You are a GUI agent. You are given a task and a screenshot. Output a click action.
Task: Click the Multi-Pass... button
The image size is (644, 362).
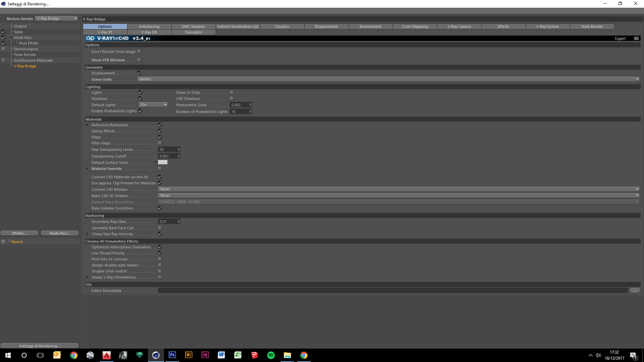(60, 233)
